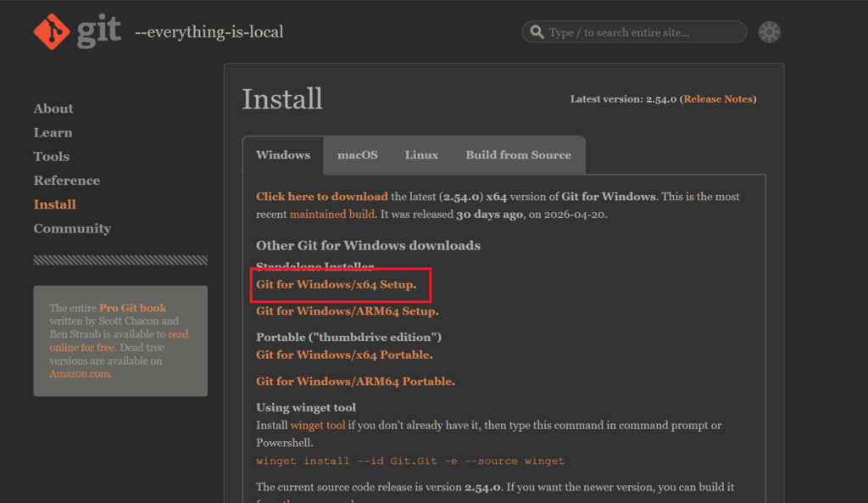Open Community in the sidebar
868x503 pixels.
[72, 228]
